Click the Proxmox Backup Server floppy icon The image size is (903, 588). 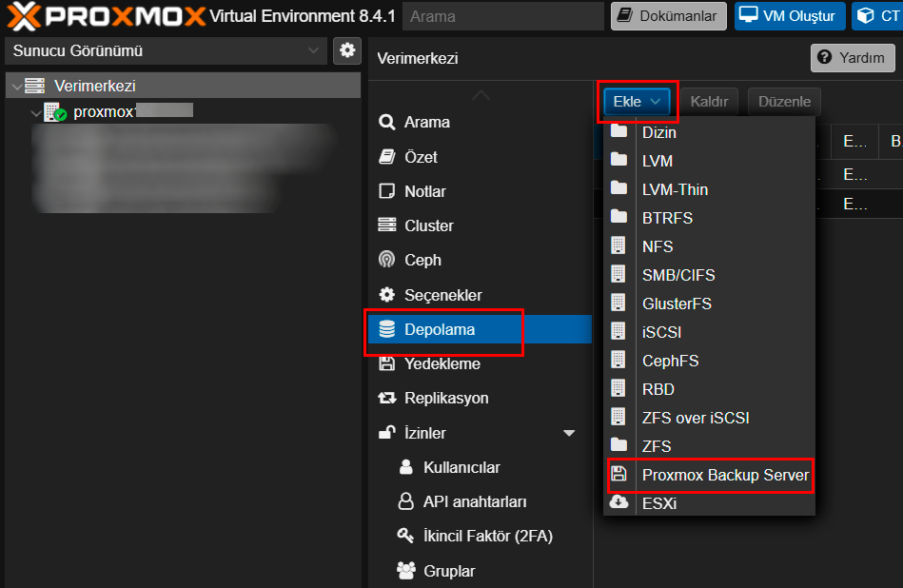pyautogui.click(x=619, y=475)
